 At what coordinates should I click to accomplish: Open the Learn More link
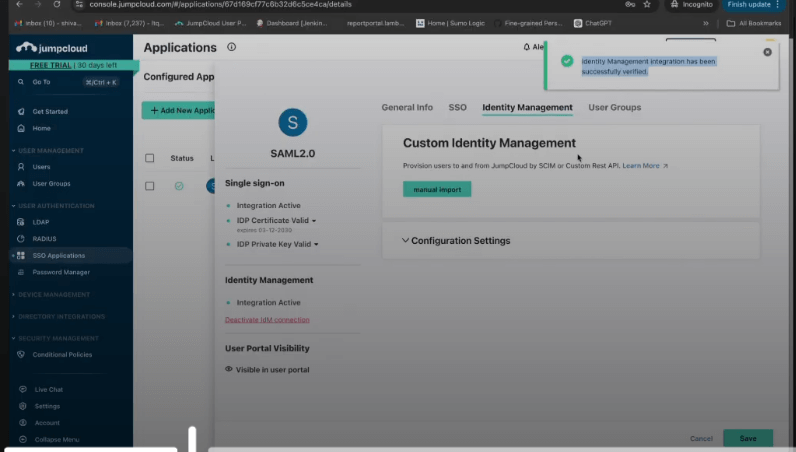(x=645, y=166)
